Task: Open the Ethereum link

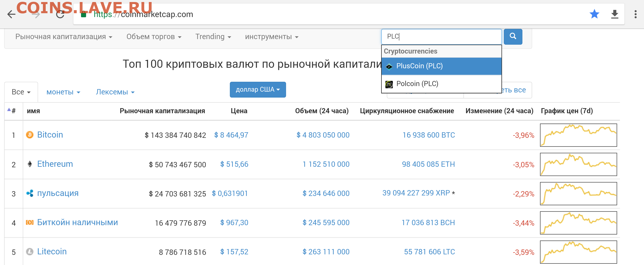Action: (x=55, y=164)
